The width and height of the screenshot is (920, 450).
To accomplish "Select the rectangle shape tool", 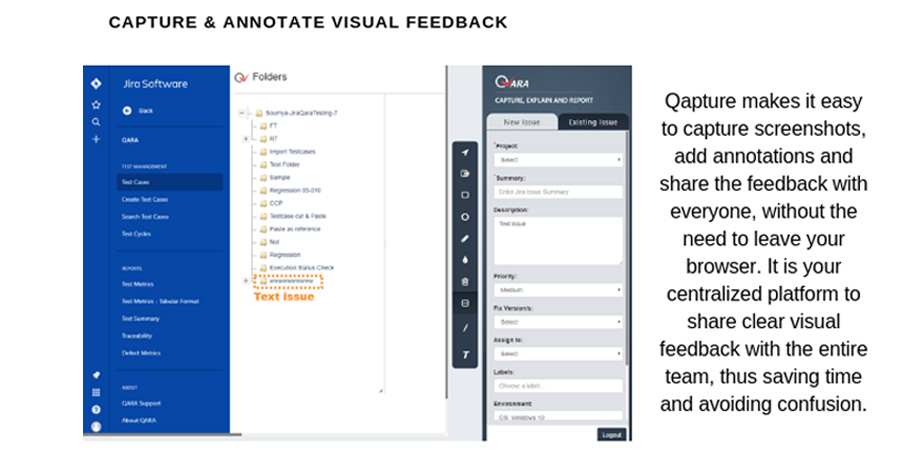I will pyautogui.click(x=465, y=195).
